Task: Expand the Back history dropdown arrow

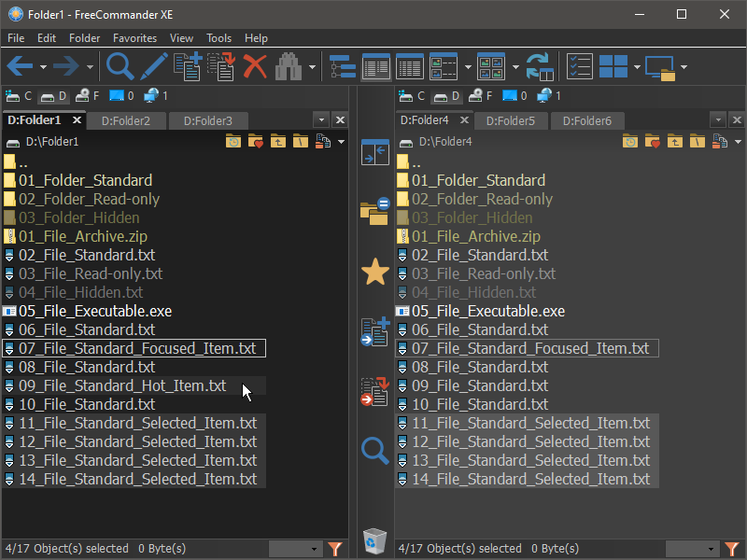Action: tap(43, 67)
